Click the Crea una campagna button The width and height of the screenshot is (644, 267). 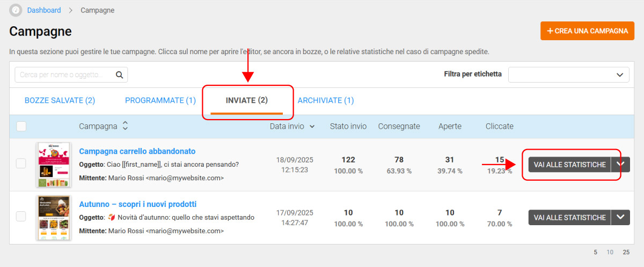tap(587, 31)
